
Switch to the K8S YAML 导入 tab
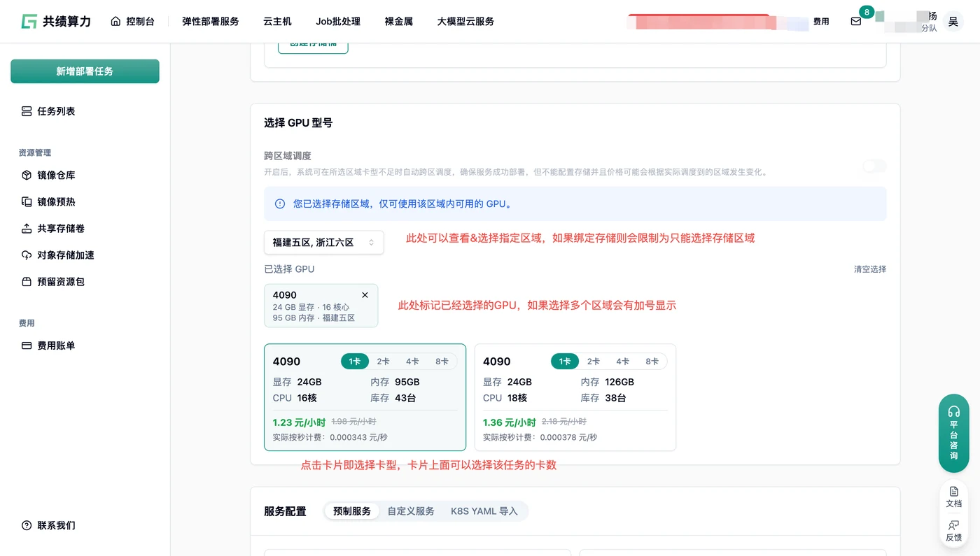click(484, 511)
